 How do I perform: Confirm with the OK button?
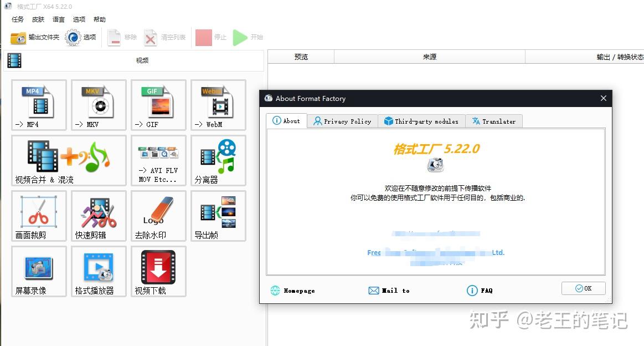tap(583, 288)
